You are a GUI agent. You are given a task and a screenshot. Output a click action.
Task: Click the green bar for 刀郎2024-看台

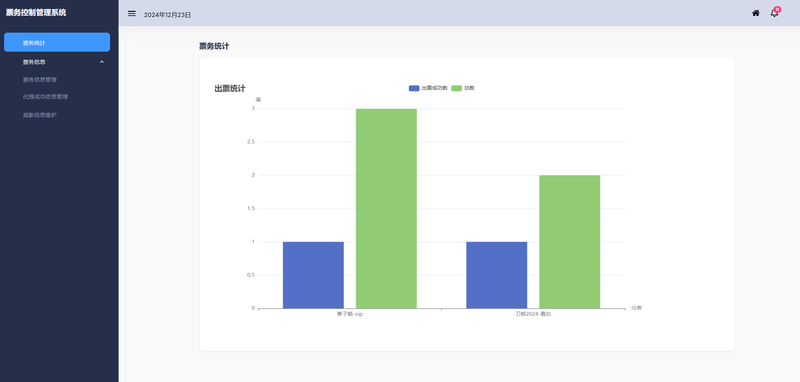click(x=569, y=242)
